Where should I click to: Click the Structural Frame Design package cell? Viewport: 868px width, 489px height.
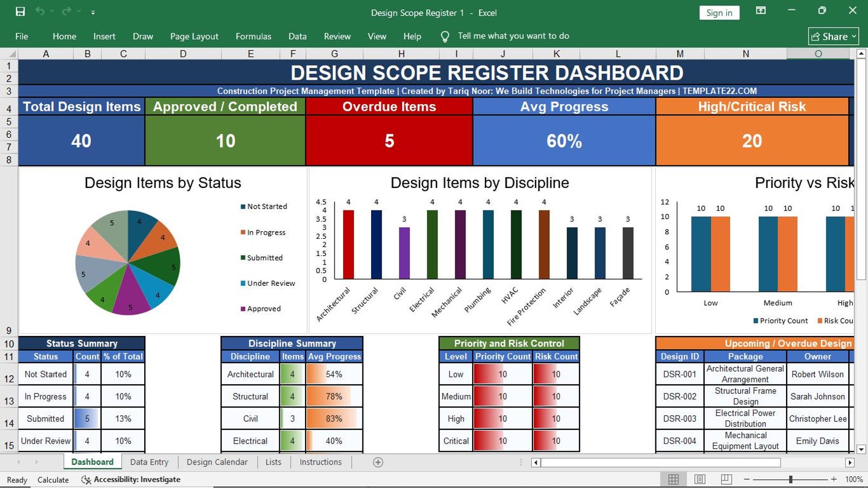point(746,396)
